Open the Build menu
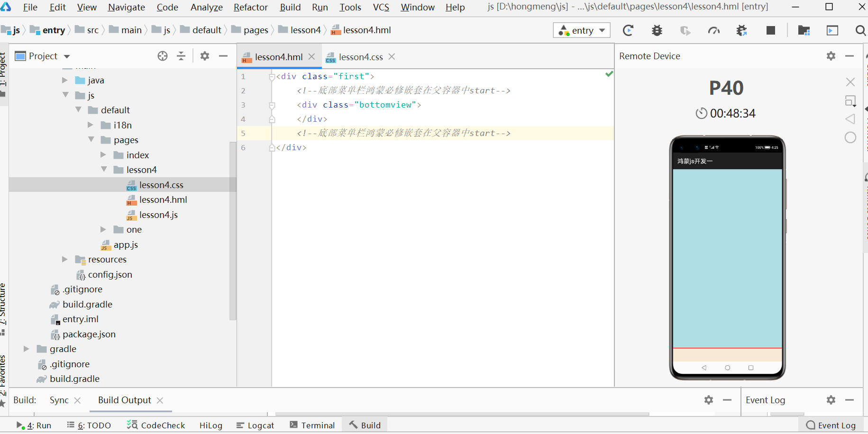 coord(290,7)
